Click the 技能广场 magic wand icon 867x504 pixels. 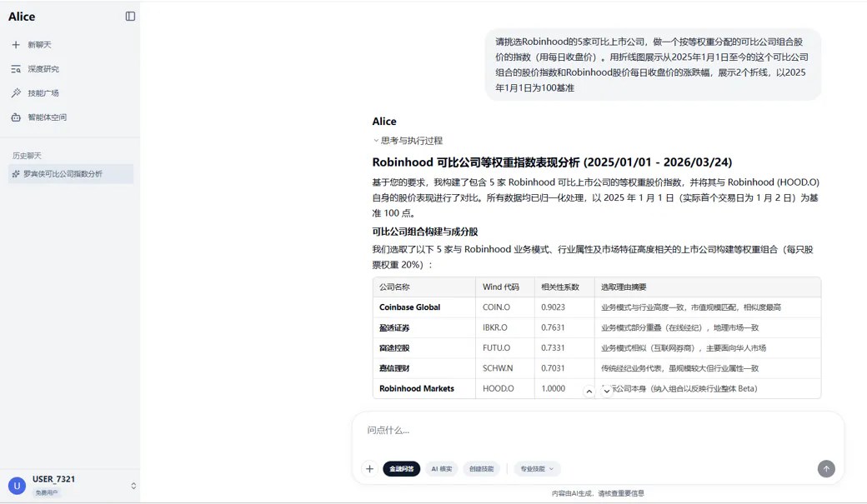tap(16, 93)
